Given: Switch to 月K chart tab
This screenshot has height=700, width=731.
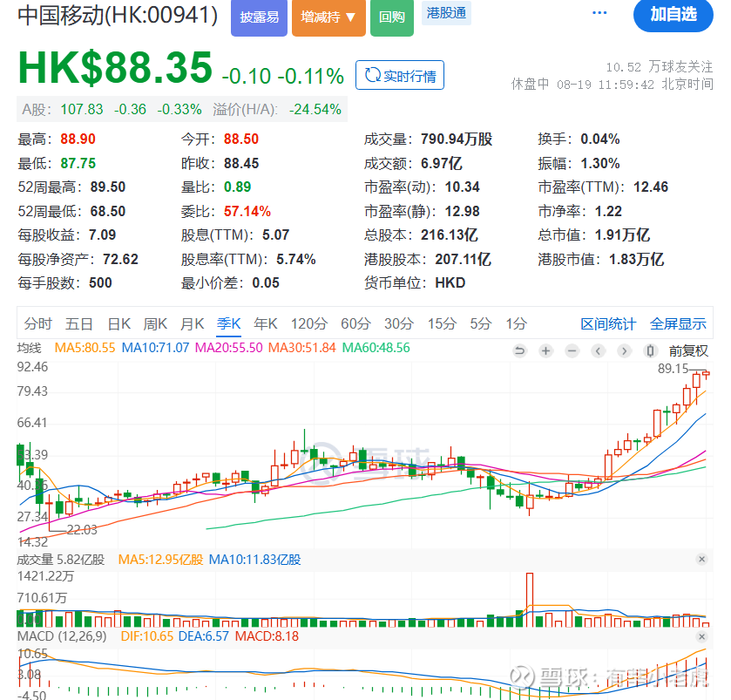Looking at the screenshot, I should [192, 323].
